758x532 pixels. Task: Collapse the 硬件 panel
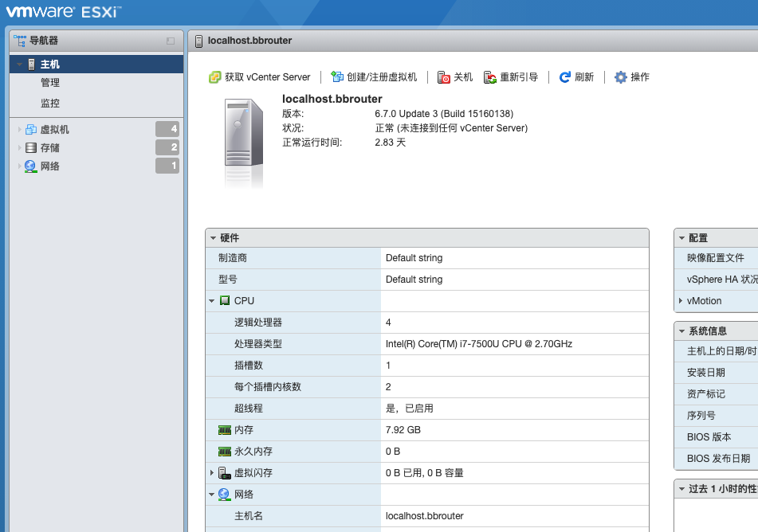tap(213, 238)
